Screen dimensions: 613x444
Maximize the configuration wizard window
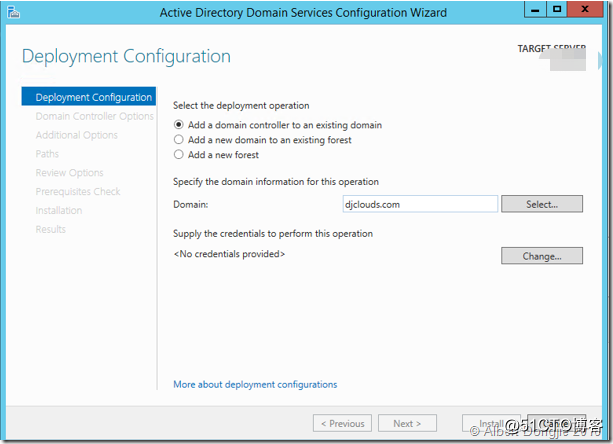click(x=557, y=9)
